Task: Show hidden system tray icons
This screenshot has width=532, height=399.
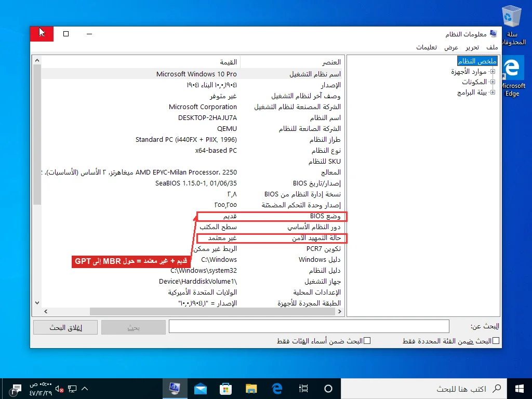Action: (x=85, y=389)
